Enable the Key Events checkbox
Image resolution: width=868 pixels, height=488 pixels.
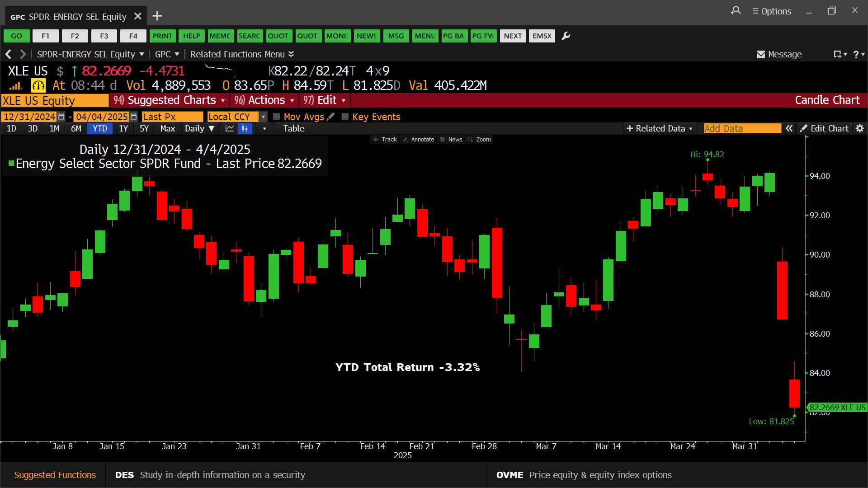[x=345, y=117]
